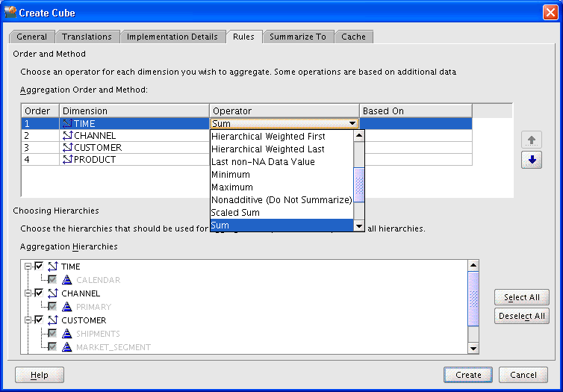Click the Create Cube title bar icon
Viewport: 563px width, 392px height.
coord(10,13)
